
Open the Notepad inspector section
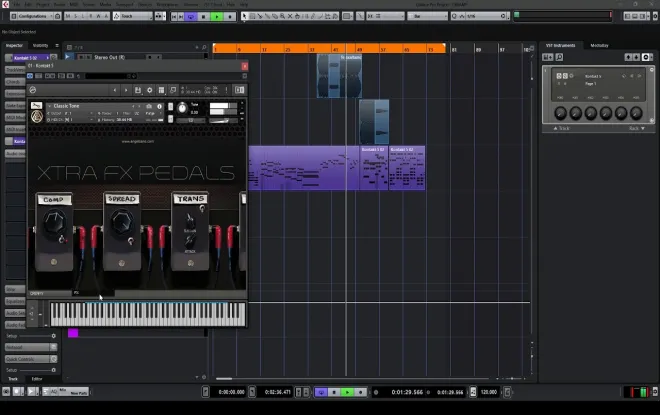tap(31, 347)
